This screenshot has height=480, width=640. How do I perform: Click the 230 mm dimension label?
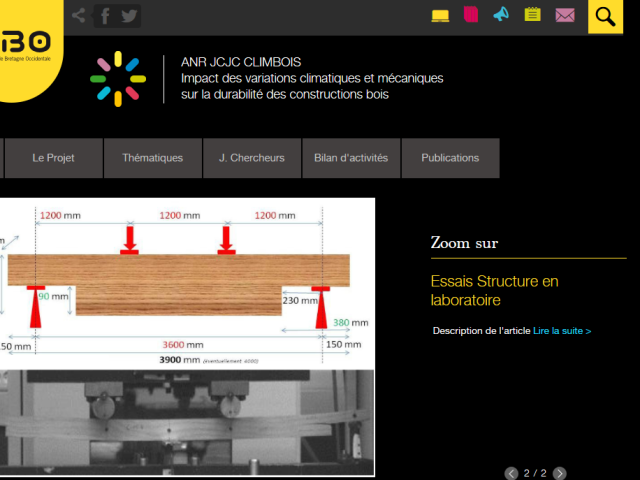click(x=300, y=301)
